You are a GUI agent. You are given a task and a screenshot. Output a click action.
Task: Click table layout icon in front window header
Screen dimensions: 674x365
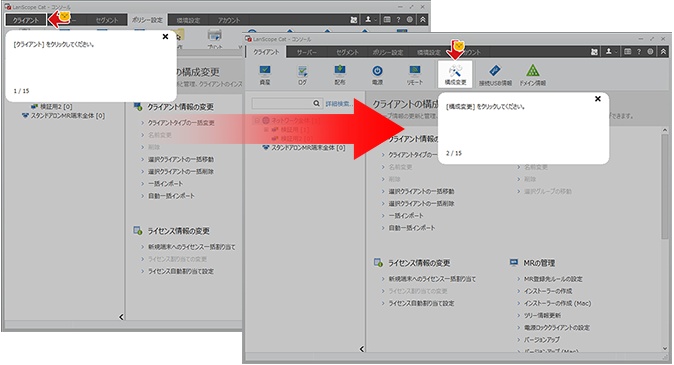(628, 52)
